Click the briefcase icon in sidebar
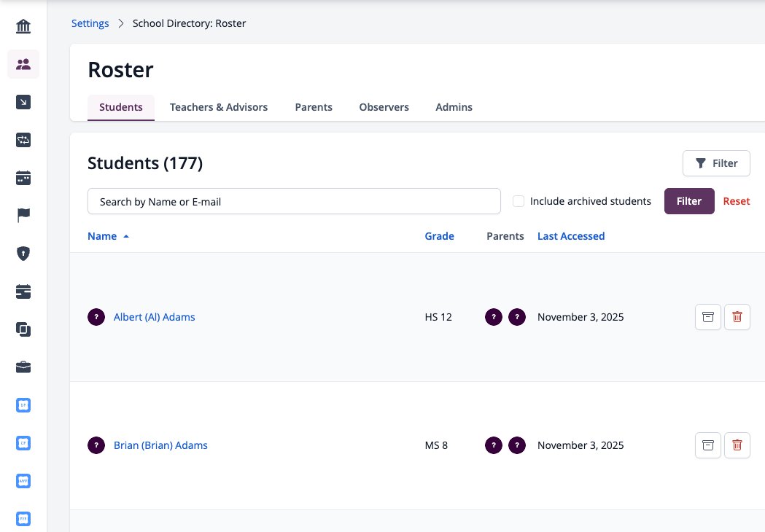 23,367
